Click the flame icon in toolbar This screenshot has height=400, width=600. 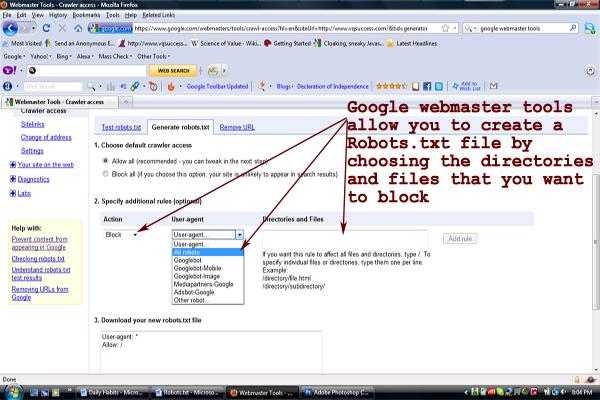(171, 87)
